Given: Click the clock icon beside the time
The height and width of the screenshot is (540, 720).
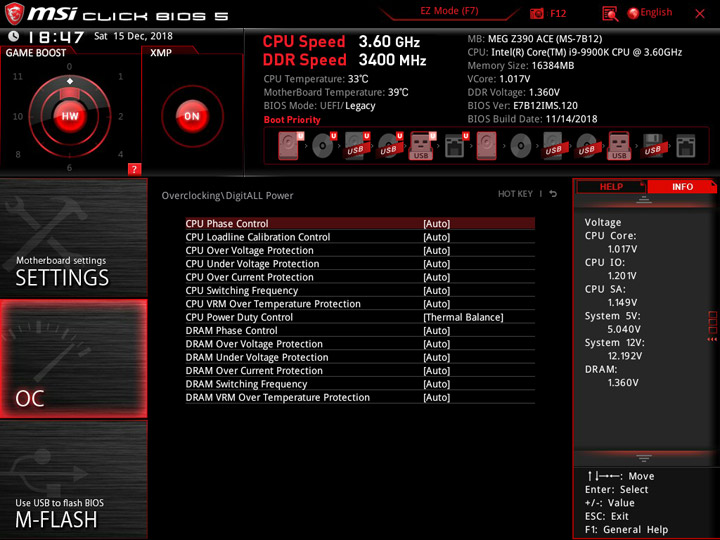Looking at the screenshot, I should tap(14, 36).
